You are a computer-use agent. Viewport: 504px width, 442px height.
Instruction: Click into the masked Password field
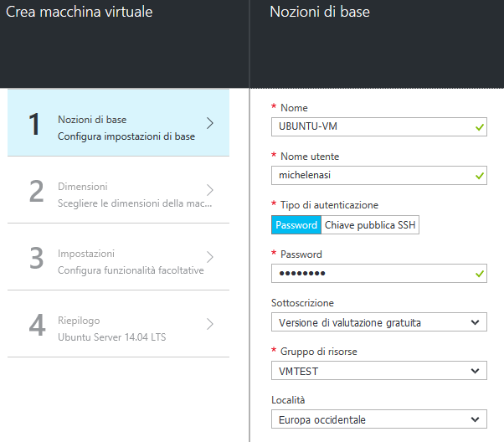coord(368,274)
